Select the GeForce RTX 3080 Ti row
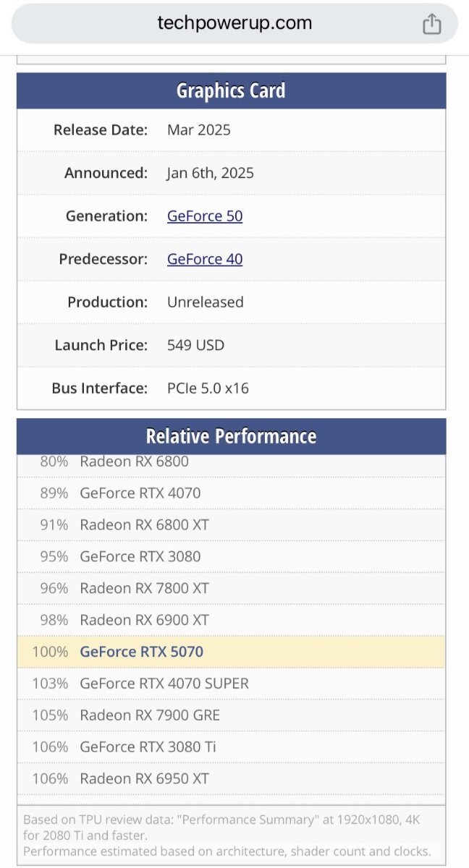 [x=232, y=747]
